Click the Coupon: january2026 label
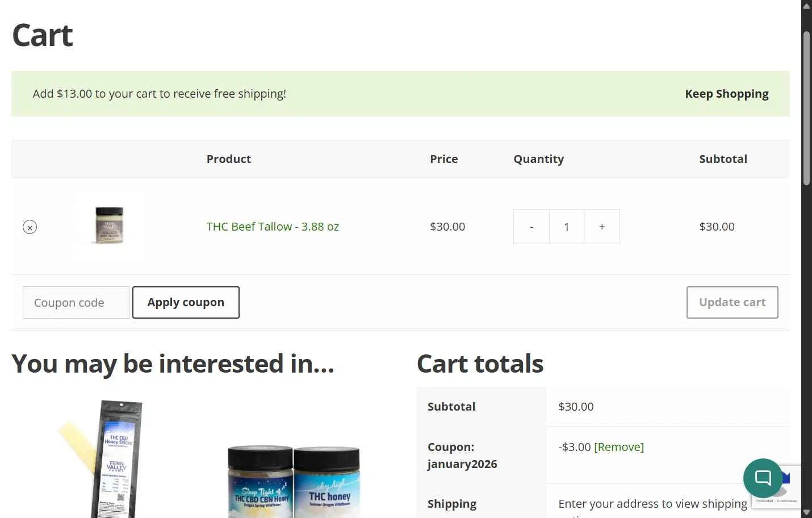This screenshot has width=812, height=518. point(462,456)
